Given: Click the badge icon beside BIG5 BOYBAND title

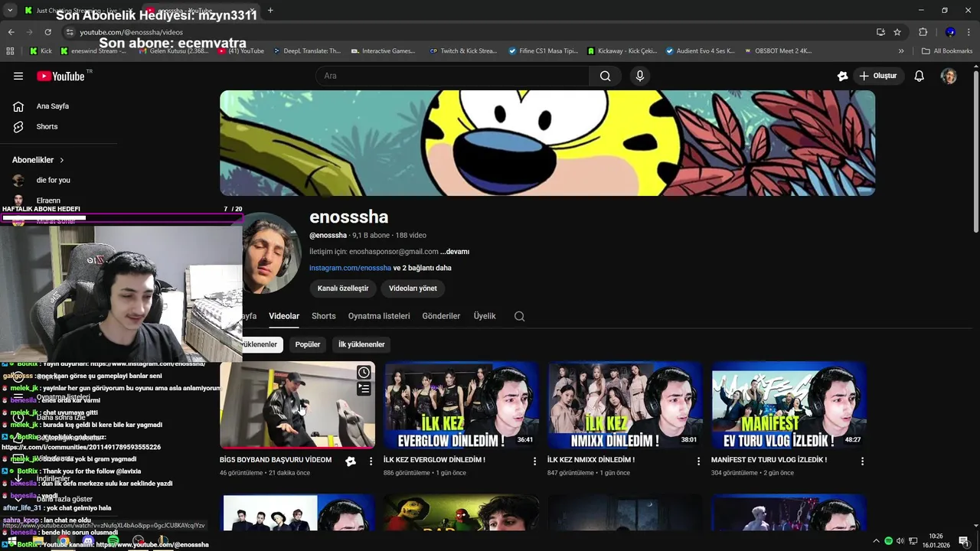Looking at the screenshot, I should [x=351, y=461].
